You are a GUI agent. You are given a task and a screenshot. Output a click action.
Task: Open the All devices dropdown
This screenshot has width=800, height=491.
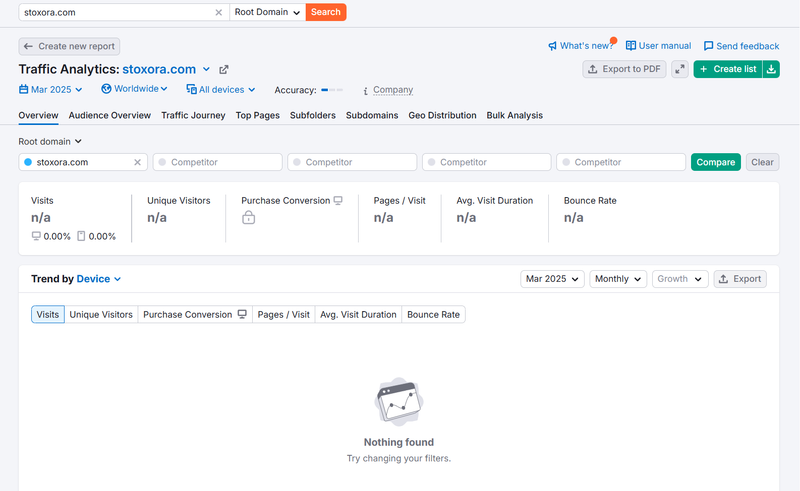[221, 89]
